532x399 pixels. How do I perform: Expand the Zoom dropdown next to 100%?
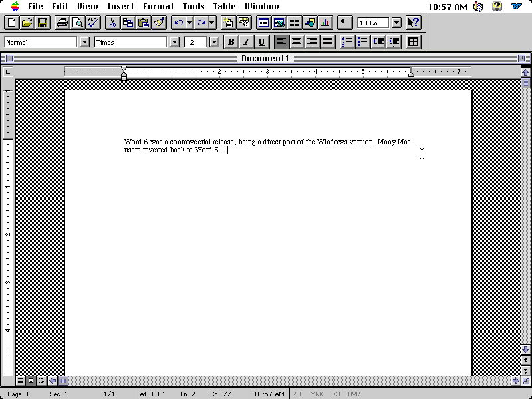pos(396,23)
